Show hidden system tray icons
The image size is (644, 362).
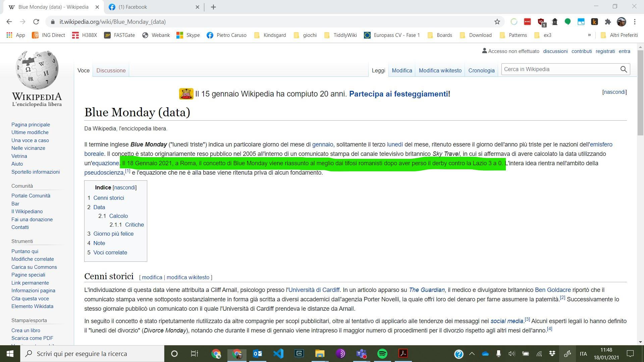[x=472, y=354]
